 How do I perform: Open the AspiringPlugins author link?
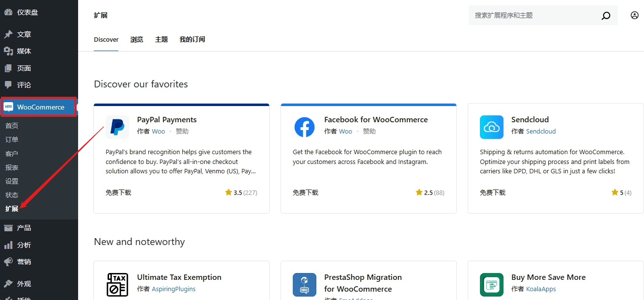pyautogui.click(x=173, y=289)
